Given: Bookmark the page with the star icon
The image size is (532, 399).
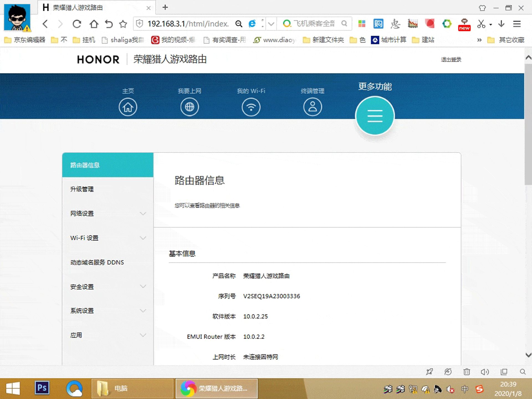Looking at the screenshot, I should point(123,24).
